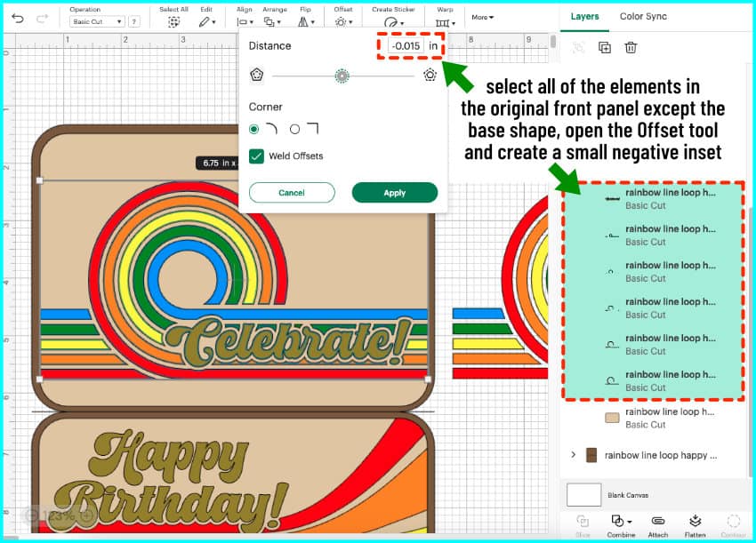Select the fourth rainbow line loop layer
The image size is (756, 543).
(654, 308)
